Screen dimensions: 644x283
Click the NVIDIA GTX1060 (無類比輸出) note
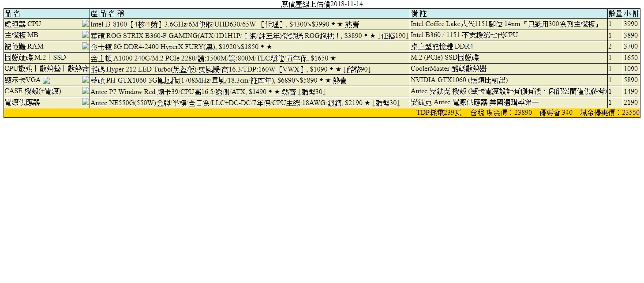pyautogui.click(x=459, y=80)
